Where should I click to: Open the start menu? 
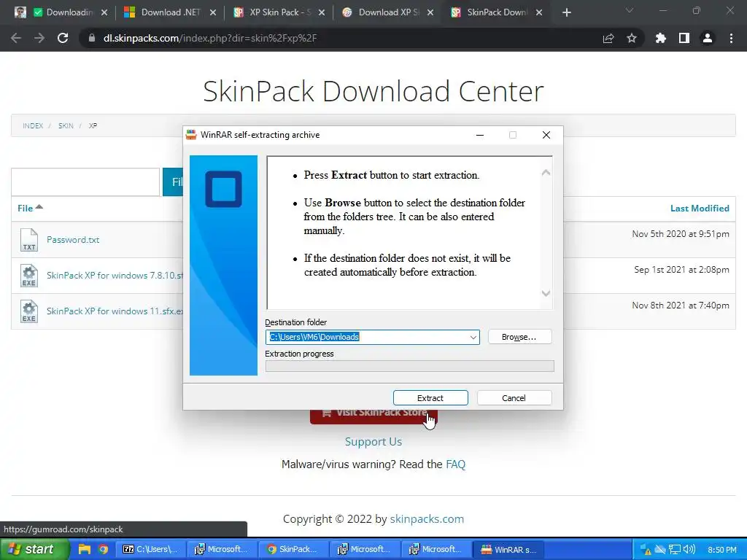coord(34,549)
